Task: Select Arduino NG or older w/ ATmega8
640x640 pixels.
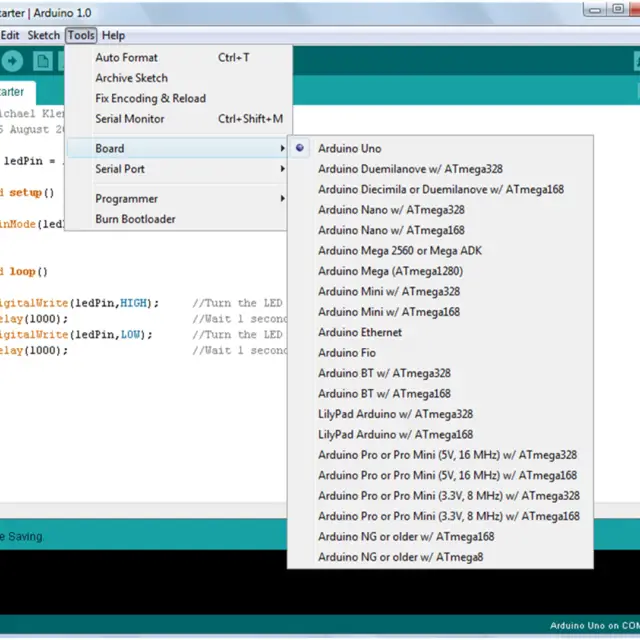Action: click(400, 557)
